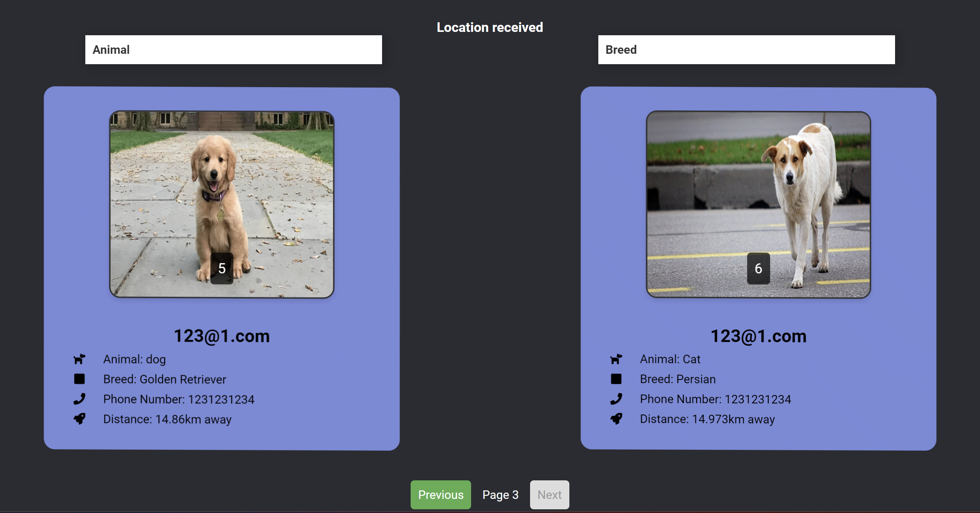
Task: Open the white and tan dog photo
Action: (758, 205)
